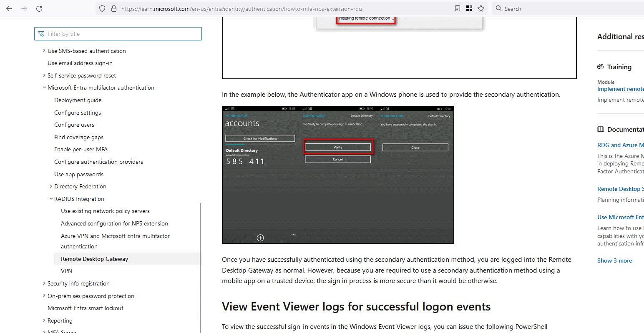Select Remote Desktop Gateway in sidebar
Screen dimensions: 644x333
[94, 259]
